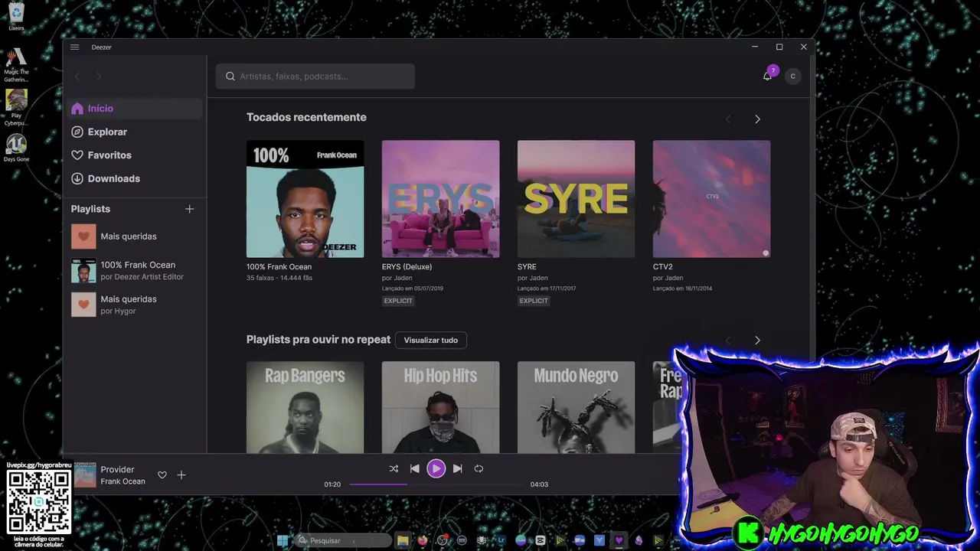Click the ERYS (Deluxe) title

coord(407,267)
